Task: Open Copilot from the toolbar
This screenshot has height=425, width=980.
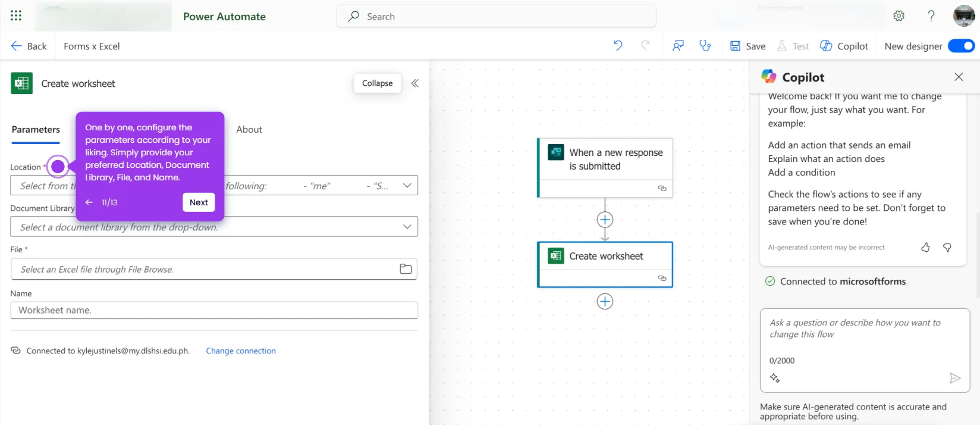Action: tap(844, 46)
